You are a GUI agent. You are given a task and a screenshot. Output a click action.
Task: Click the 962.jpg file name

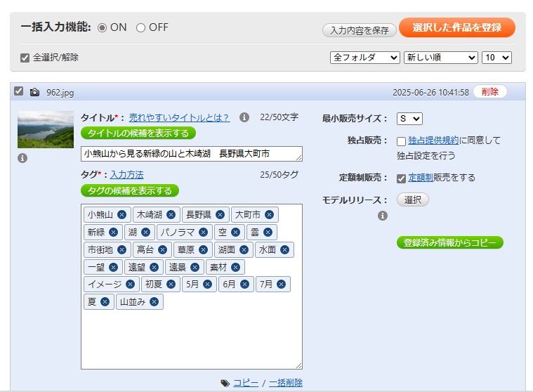coord(60,93)
